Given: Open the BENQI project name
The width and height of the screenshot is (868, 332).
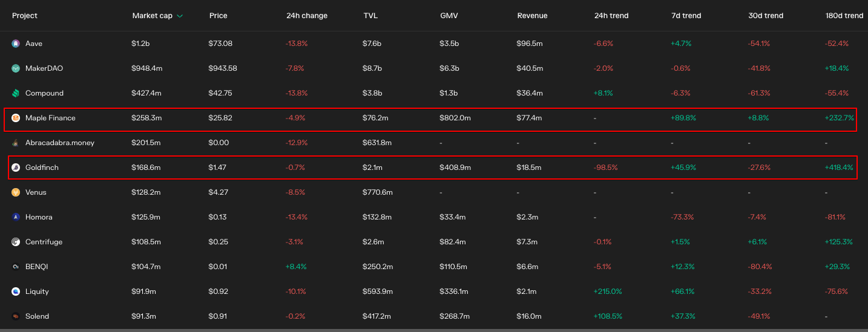Looking at the screenshot, I should 36,267.
